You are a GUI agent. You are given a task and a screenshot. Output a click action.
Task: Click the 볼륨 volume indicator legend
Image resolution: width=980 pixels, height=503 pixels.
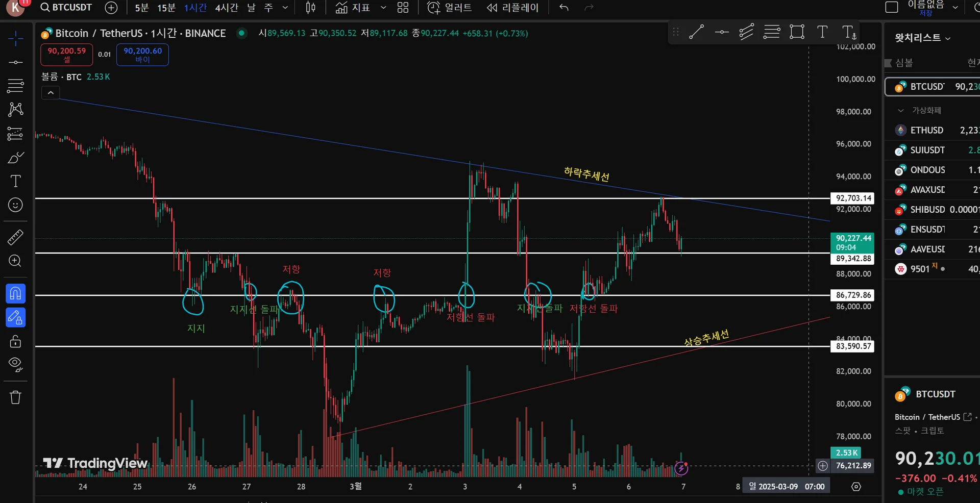[76, 77]
